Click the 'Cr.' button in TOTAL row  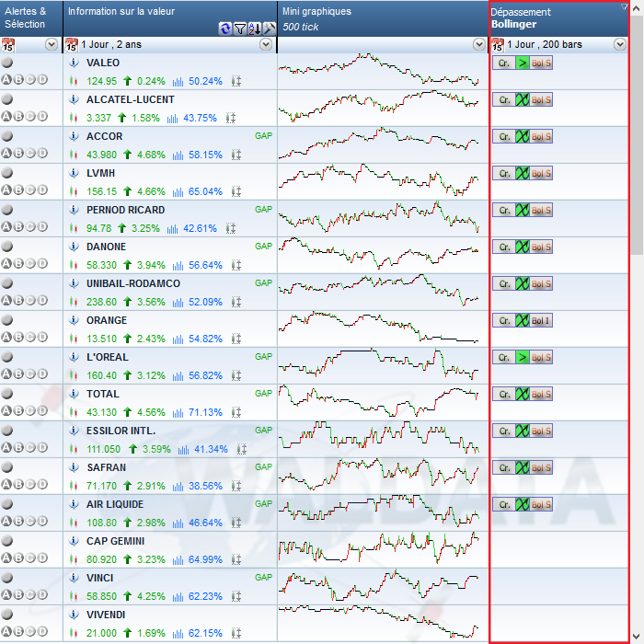click(x=504, y=394)
